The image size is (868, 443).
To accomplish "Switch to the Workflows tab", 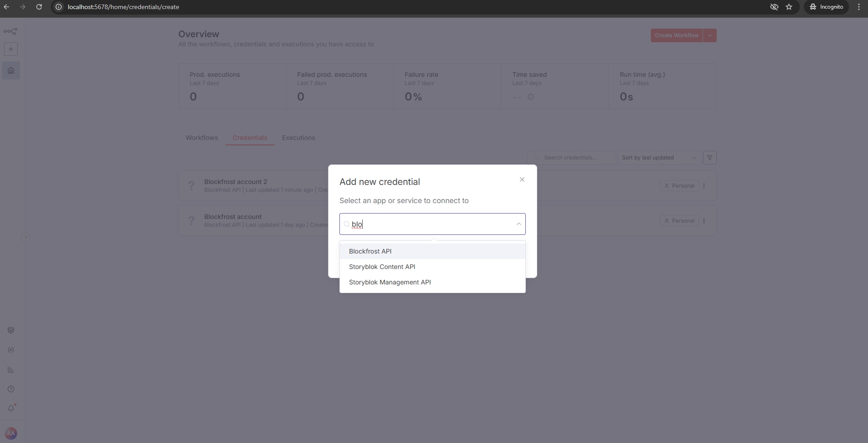I will tap(202, 138).
